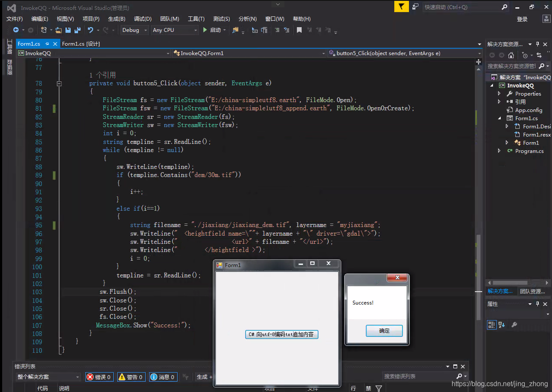Pin the Form1.cs tab with the pin icon
Screen dimensions: 552x392
pyautogui.click(x=47, y=44)
